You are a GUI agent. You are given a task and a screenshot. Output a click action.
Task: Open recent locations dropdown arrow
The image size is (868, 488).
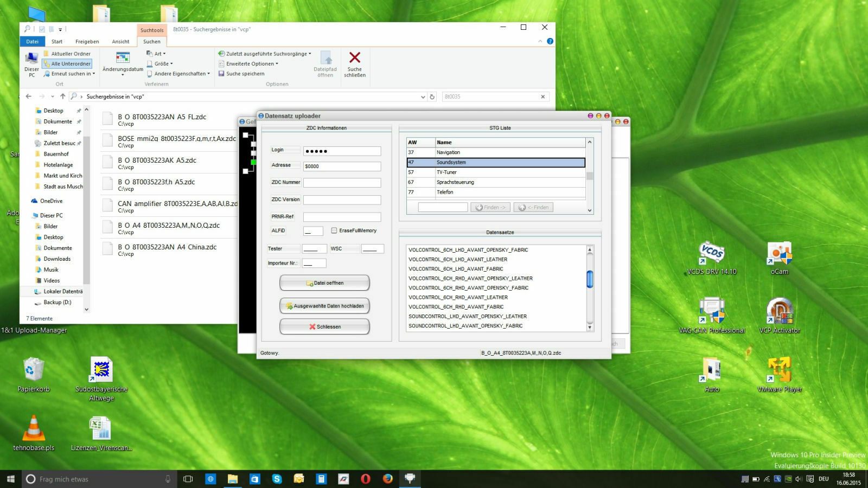click(52, 97)
